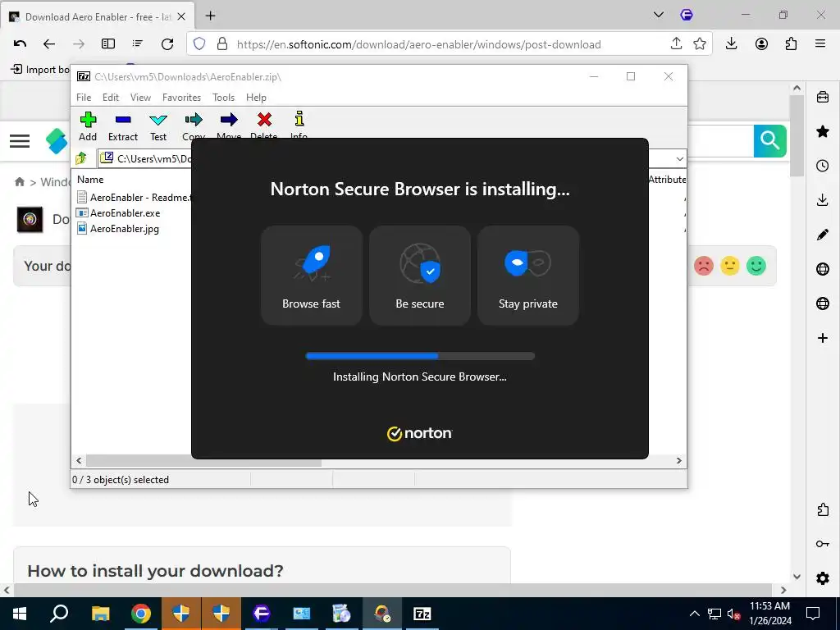
Task: Expand the tab list dropdown chevron
Action: click(x=659, y=15)
